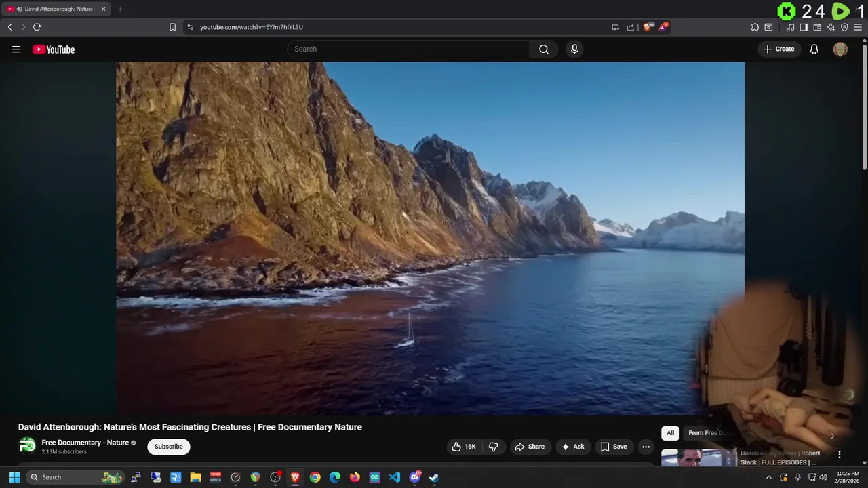The image size is (868, 488).
Task: Click the Share button below video
Action: (530, 447)
